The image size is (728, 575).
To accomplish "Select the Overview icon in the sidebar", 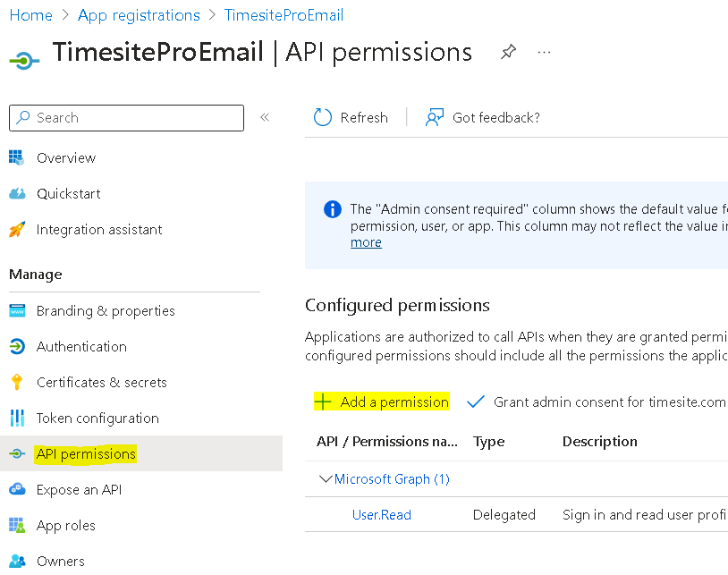I will pyautogui.click(x=18, y=157).
